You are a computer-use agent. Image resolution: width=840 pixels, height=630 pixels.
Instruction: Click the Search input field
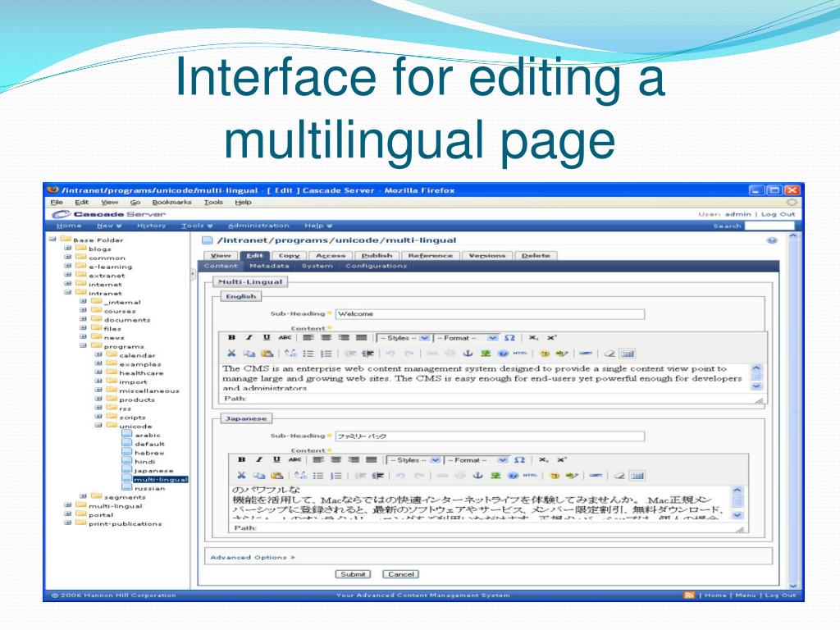(769, 226)
